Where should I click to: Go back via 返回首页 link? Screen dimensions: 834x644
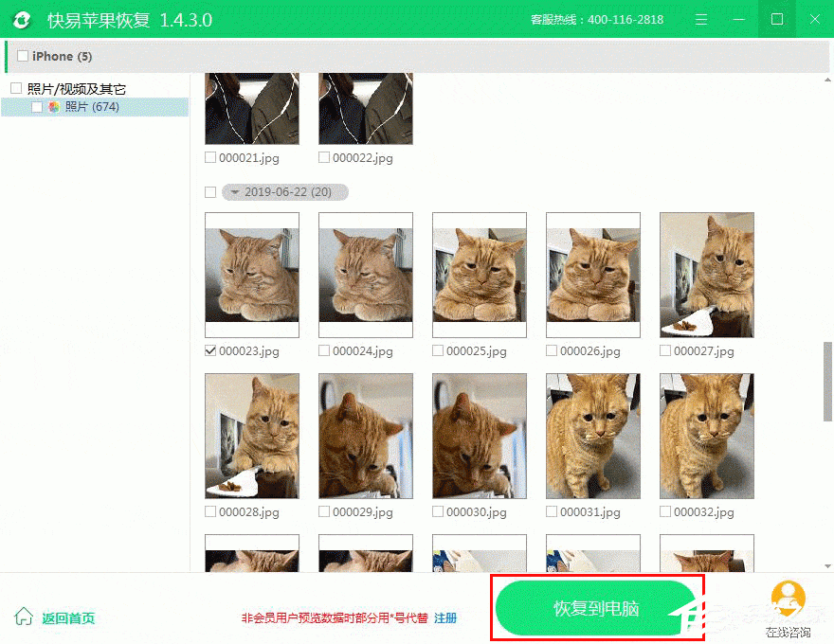pyautogui.click(x=68, y=617)
